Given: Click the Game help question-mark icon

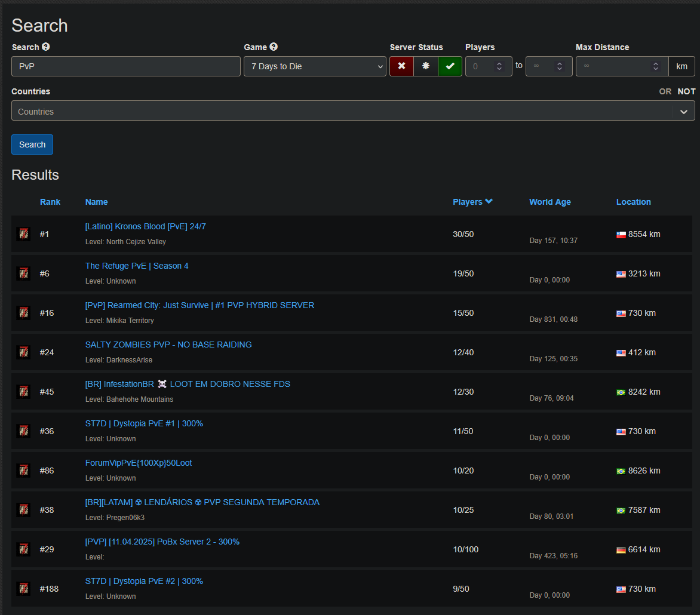Looking at the screenshot, I should coord(274,47).
